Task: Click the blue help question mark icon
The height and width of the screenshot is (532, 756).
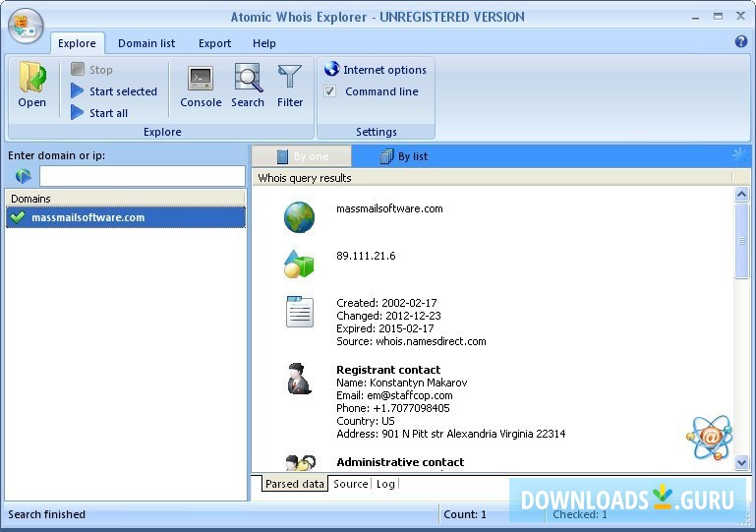Action: click(x=741, y=41)
